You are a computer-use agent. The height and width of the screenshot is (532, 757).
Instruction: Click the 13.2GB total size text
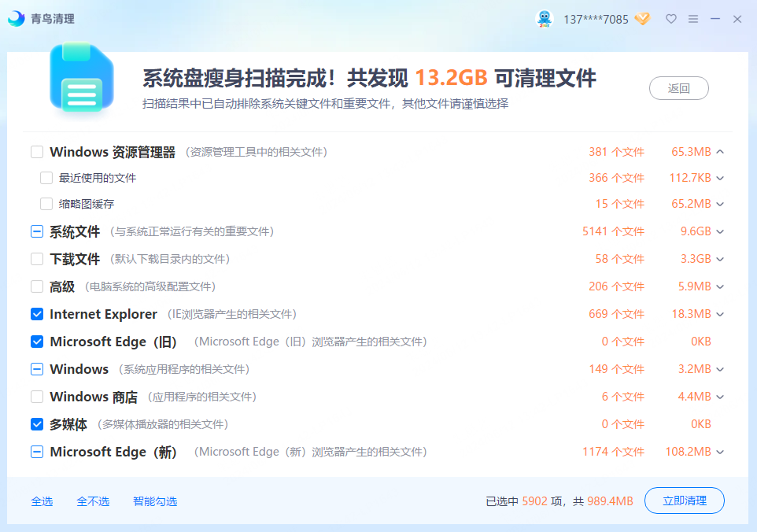click(451, 78)
